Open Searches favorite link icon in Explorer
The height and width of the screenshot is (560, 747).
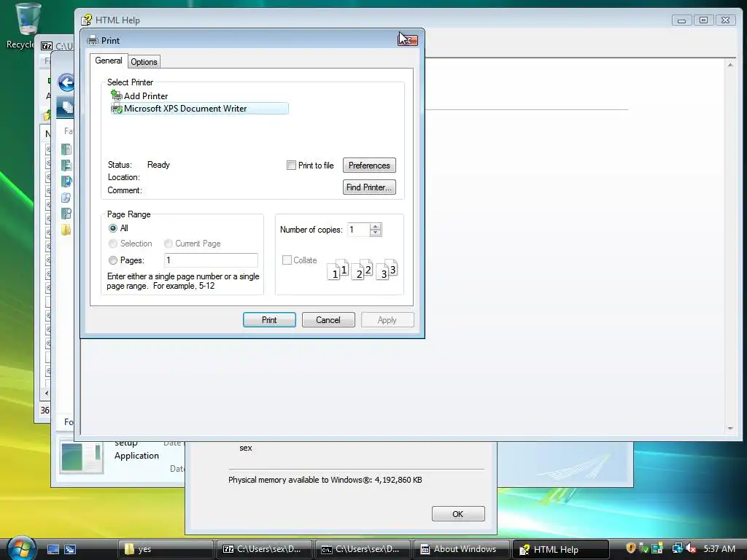click(66, 214)
